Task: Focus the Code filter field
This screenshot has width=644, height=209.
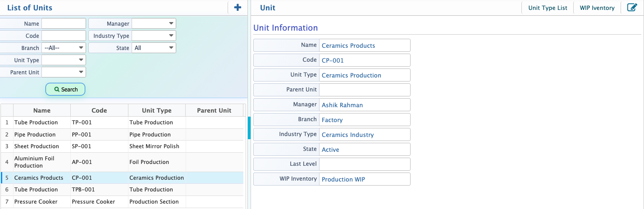Action: (64, 36)
